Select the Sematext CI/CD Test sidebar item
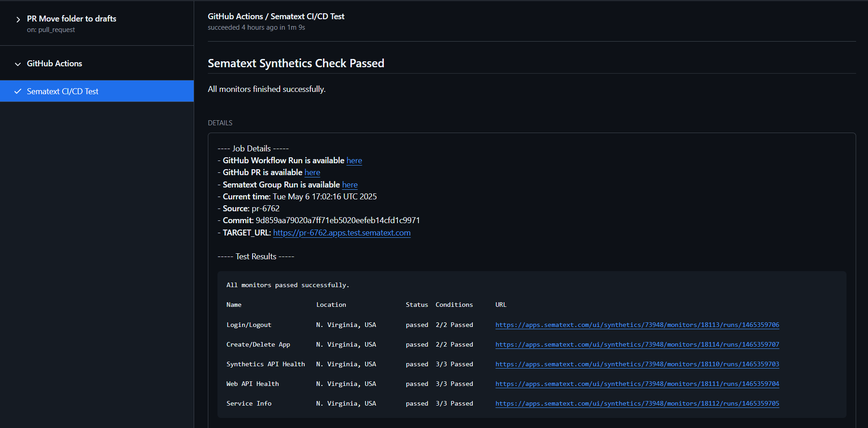The height and width of the screenshot is (428, 868). pyautogui.click(x=97, y=91)
